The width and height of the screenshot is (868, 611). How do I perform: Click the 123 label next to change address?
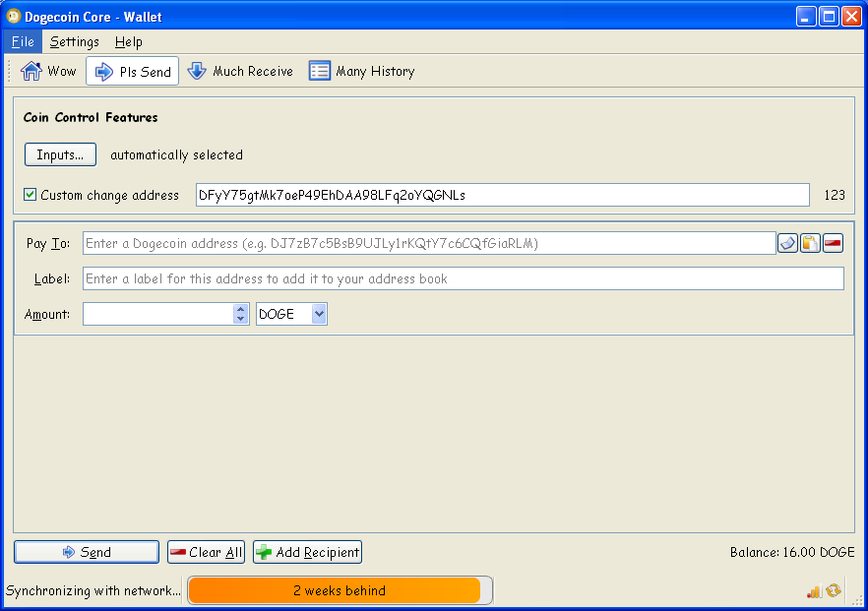(x=835, y=195)
